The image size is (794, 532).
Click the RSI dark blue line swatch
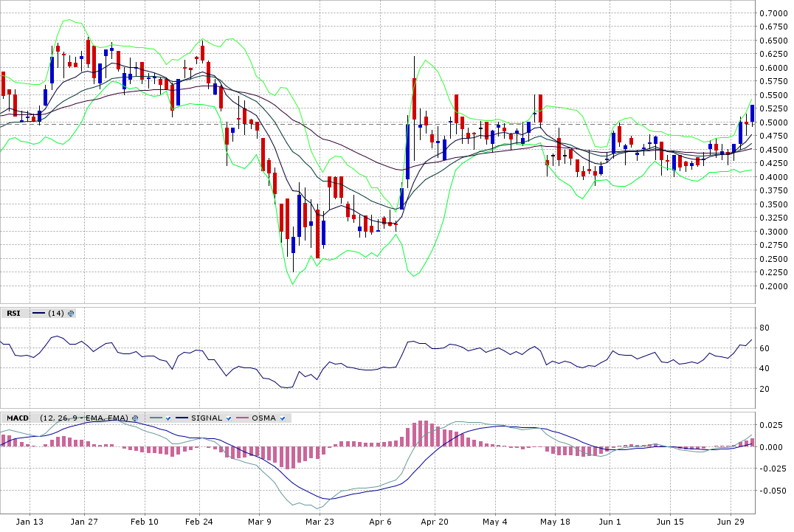point(38,314)
